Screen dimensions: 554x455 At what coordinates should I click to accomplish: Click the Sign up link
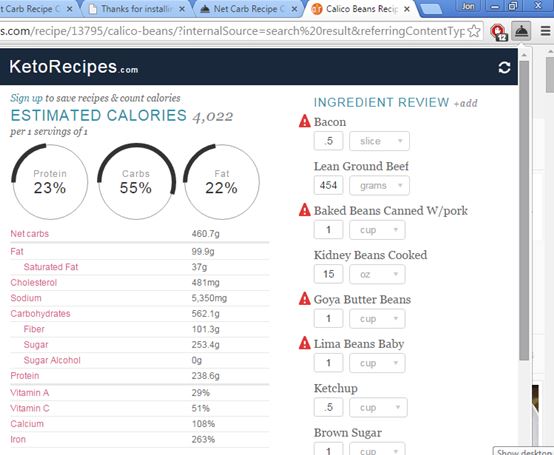pyautogui.click(x=26, y=98)
